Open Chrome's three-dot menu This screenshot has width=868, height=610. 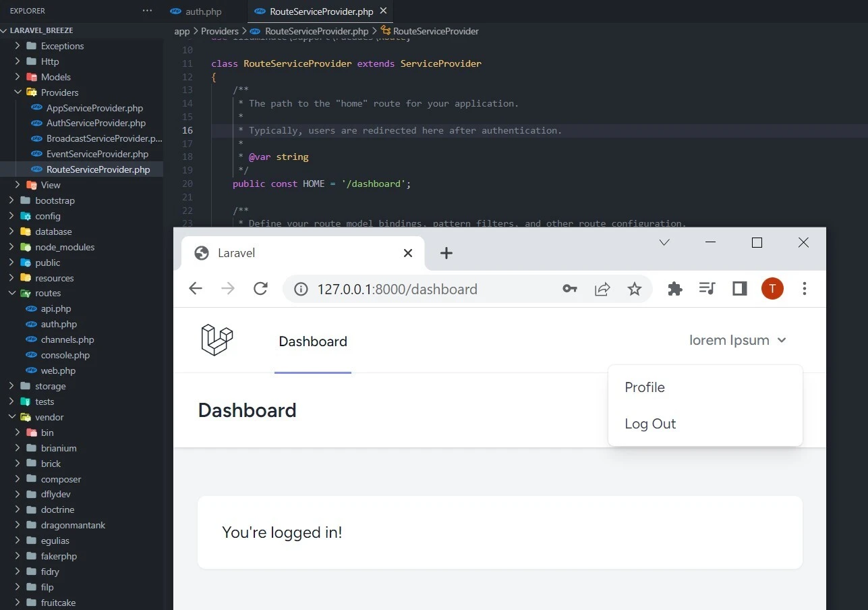pos(805,288)
